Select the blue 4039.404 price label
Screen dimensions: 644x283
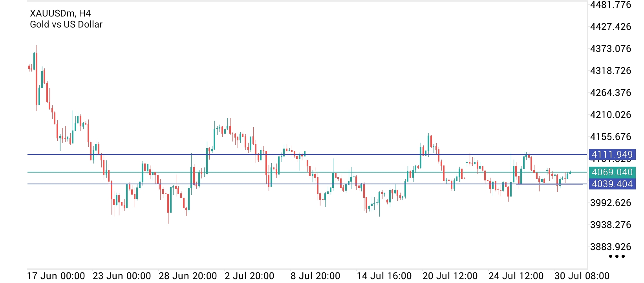(612, 184)
